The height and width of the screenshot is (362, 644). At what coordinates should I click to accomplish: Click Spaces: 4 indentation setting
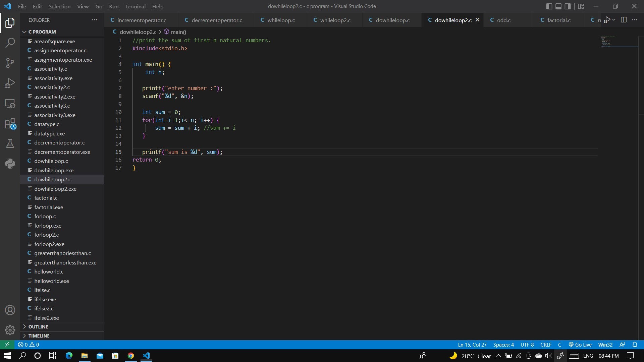click(x=503, y=345)
